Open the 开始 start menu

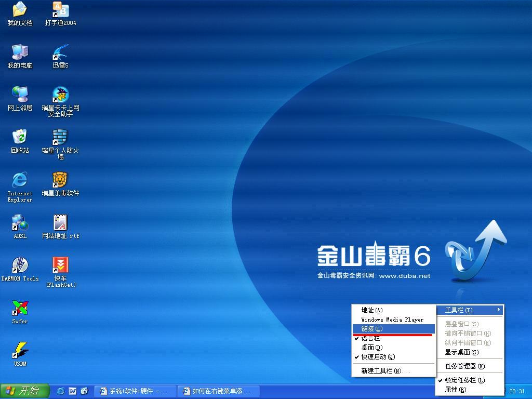[24, 391]
